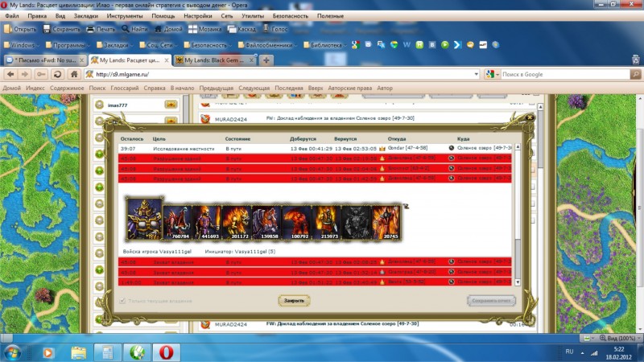Open the address bar history dropdown arrow

[476, 74]
